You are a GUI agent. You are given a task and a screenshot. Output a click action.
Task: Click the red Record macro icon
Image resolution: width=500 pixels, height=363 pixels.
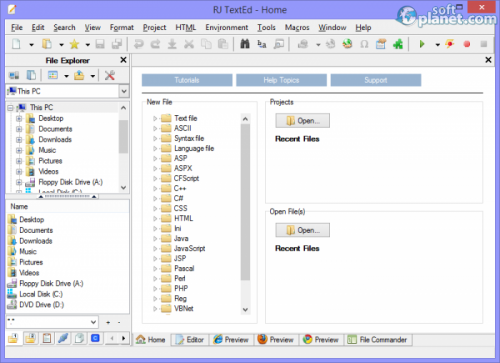click(467, 44)
